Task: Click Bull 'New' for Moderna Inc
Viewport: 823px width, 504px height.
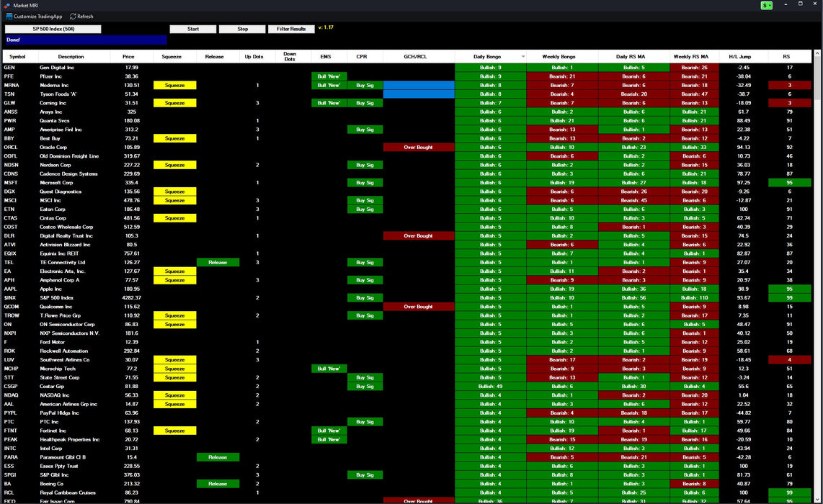Action: (x=329, y=85)
